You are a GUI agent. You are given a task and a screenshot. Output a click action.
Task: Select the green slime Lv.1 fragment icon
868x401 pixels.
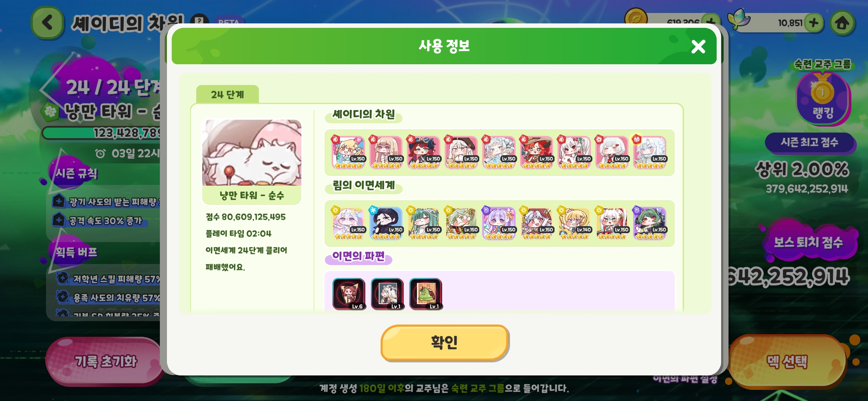[425, 294]
